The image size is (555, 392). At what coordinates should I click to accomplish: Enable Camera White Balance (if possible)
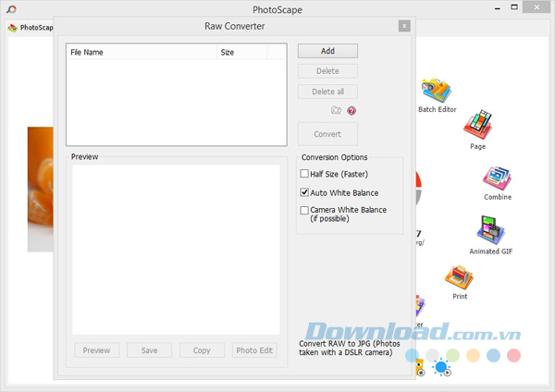tap(304, 210)
